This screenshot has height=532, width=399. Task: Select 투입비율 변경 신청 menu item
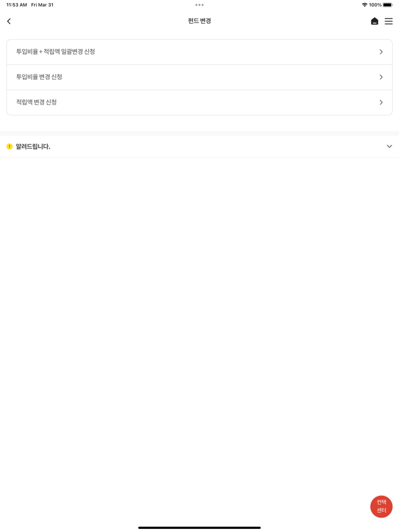[39, 78]
